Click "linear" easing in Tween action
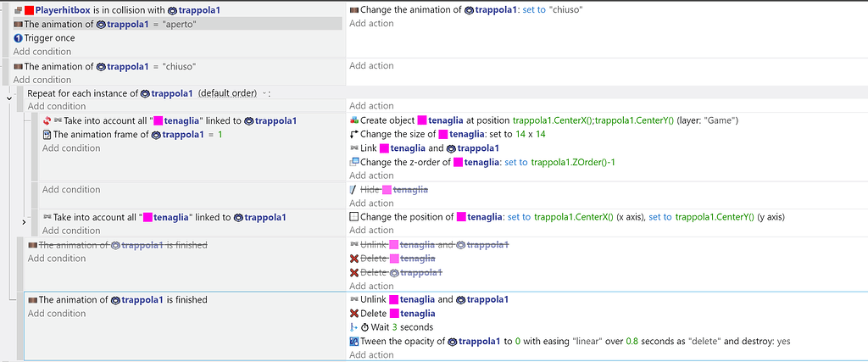 (x=587, y=341)
